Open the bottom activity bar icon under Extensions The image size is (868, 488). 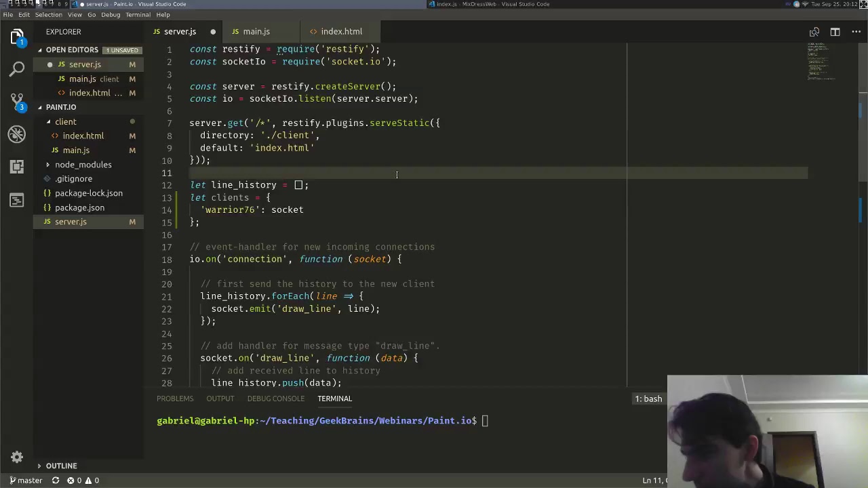coord(17,200)
